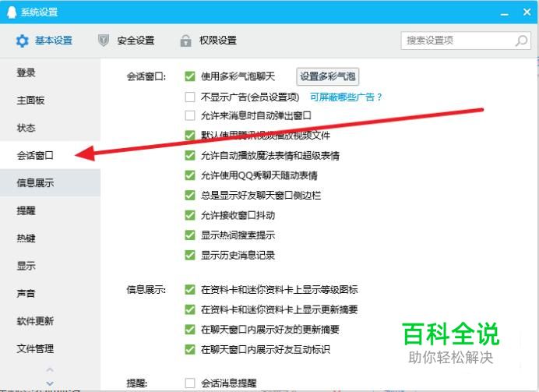Focus the 搜索设置项 search field
This screenshot has width=539, height=392.
(x=466, y=41)
